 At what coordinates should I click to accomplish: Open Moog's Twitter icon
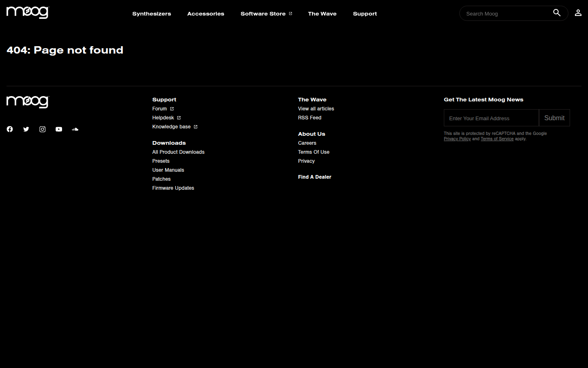point(26,129)
